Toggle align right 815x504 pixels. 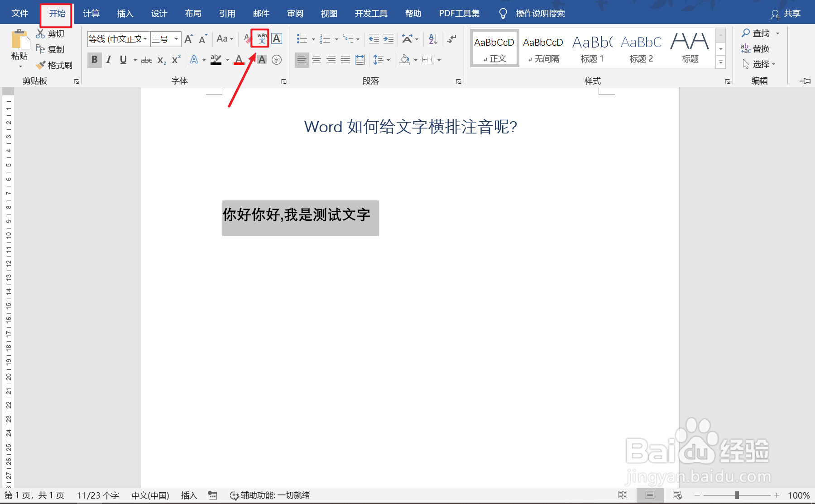point(331,60)
